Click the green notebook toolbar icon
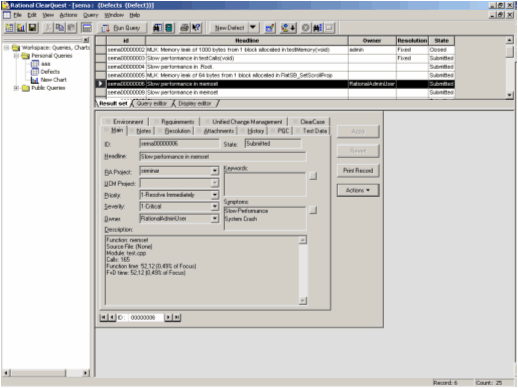This screenshot has height=388, width=518. 169,28
